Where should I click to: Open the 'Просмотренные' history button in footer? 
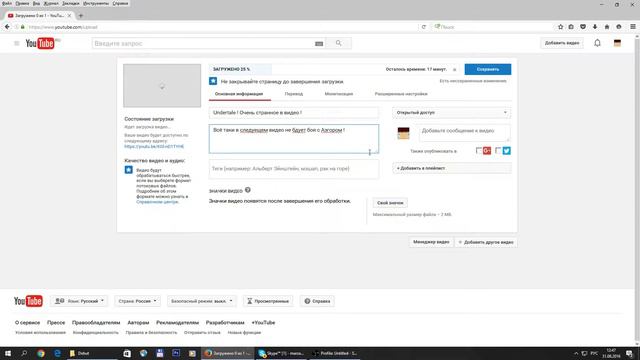pyautogui.click(x=268, y=301)
